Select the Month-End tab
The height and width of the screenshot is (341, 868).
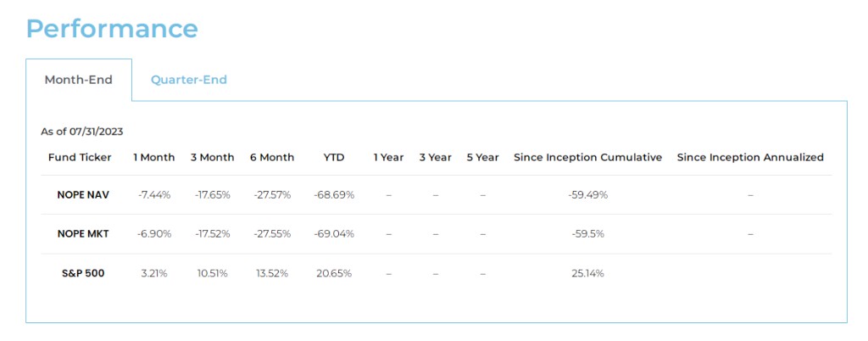[78, 80]
